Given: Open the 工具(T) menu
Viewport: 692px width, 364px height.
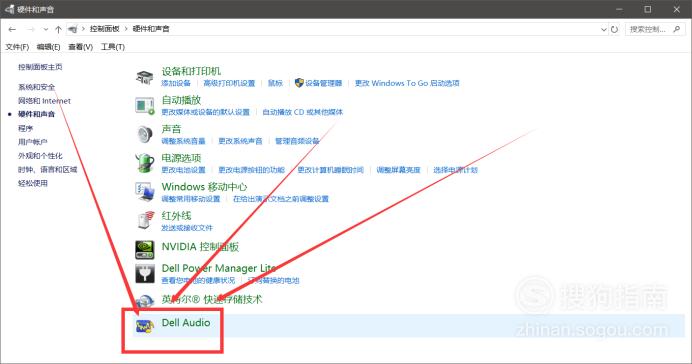Looking at the screenshot, I should [113, 47].
